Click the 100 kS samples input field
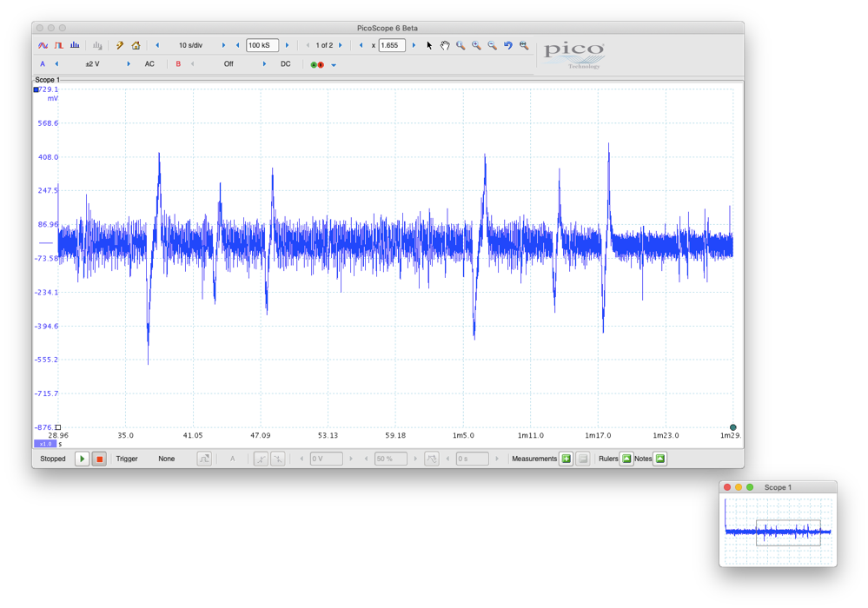The width and height of the screenshot is (868, 608). (x=258, y=44)
